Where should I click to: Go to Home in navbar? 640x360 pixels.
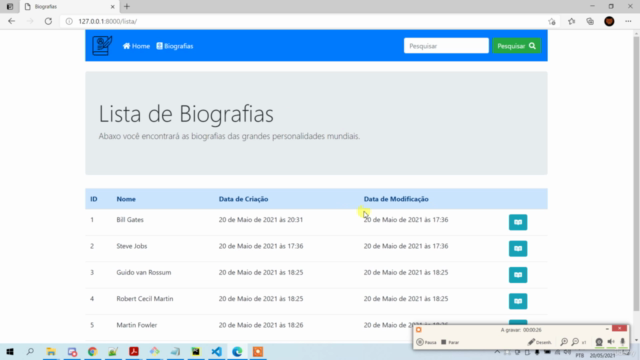pos(136,46)
